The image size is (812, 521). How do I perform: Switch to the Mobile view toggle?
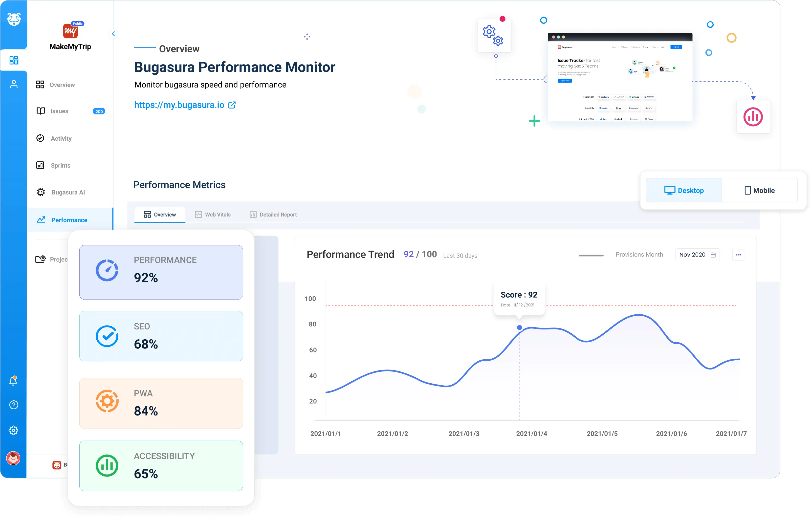tap(760, 191)
